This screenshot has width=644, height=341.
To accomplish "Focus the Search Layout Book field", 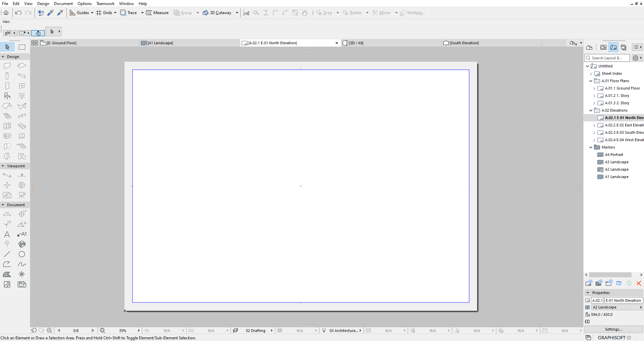I will coord(607,58).
